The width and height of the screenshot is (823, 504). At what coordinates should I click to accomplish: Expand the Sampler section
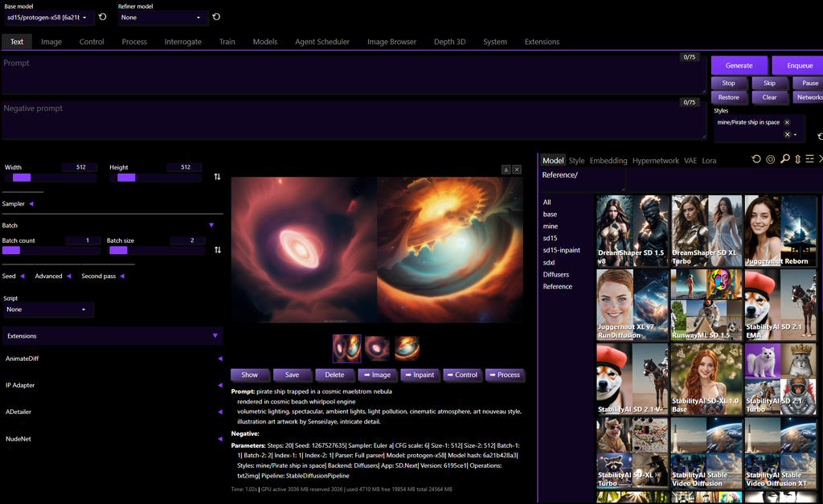pos(31,204)
